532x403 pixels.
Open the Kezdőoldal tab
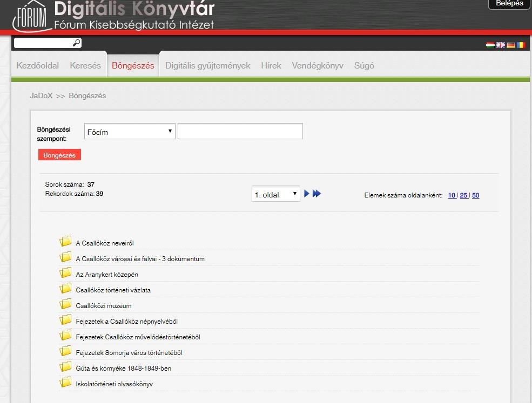38,65
